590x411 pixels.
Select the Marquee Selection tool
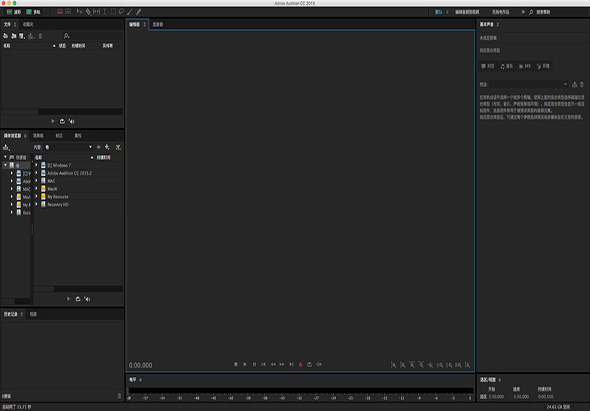[113, 12]
